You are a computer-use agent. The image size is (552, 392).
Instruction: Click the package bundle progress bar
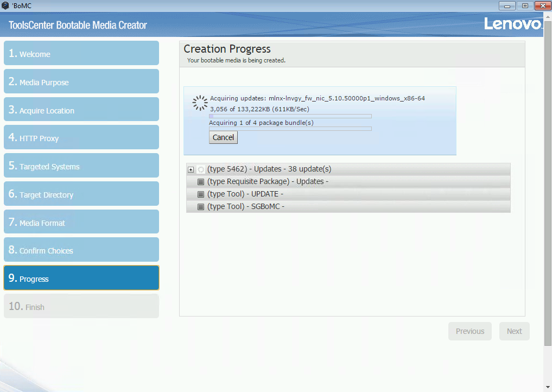pos(290,129)
